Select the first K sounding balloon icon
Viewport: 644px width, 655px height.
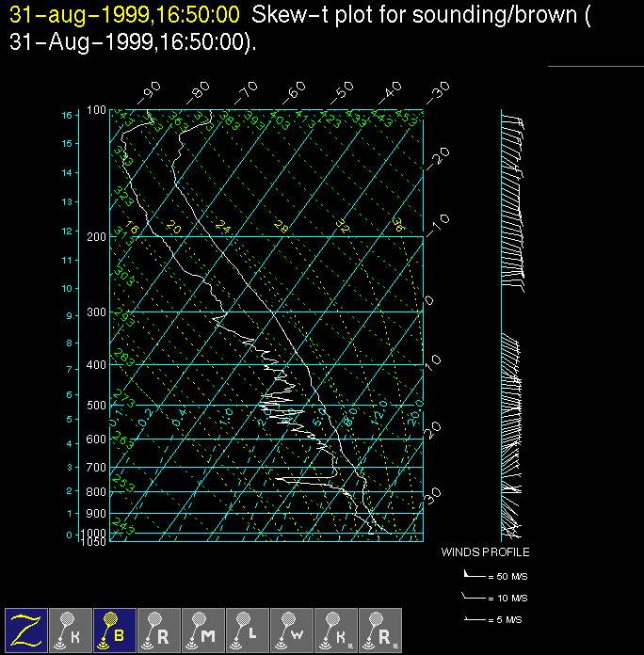(x=71, y=630)
